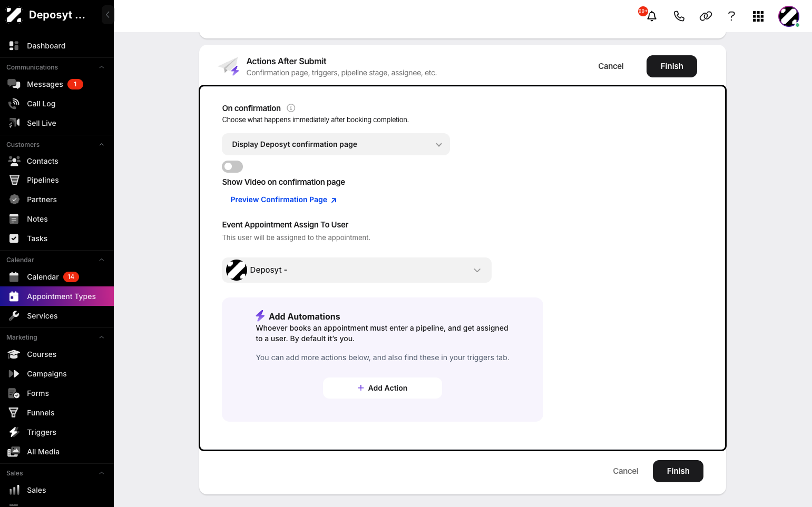Open the help question mark icon
Image resolution: width=812 pixels, height=507 pixels.
point(731,16)
